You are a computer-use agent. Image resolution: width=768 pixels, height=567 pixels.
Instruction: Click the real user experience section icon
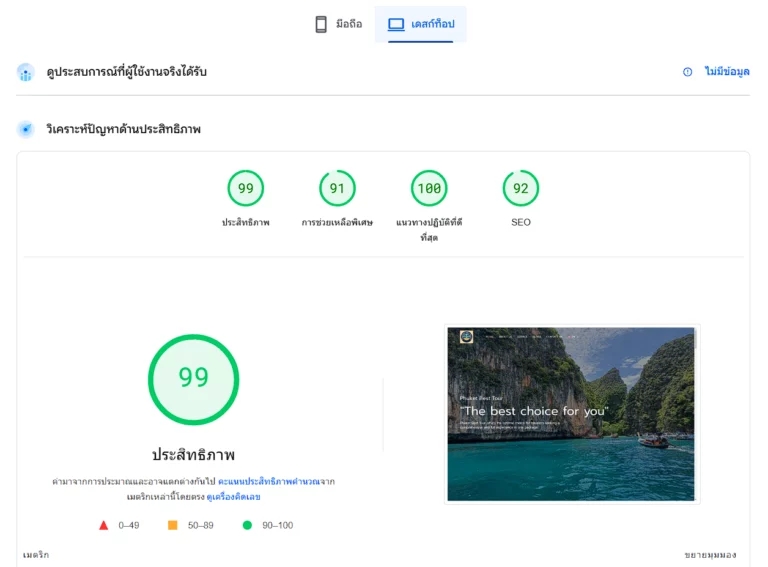tap(25, 72)
